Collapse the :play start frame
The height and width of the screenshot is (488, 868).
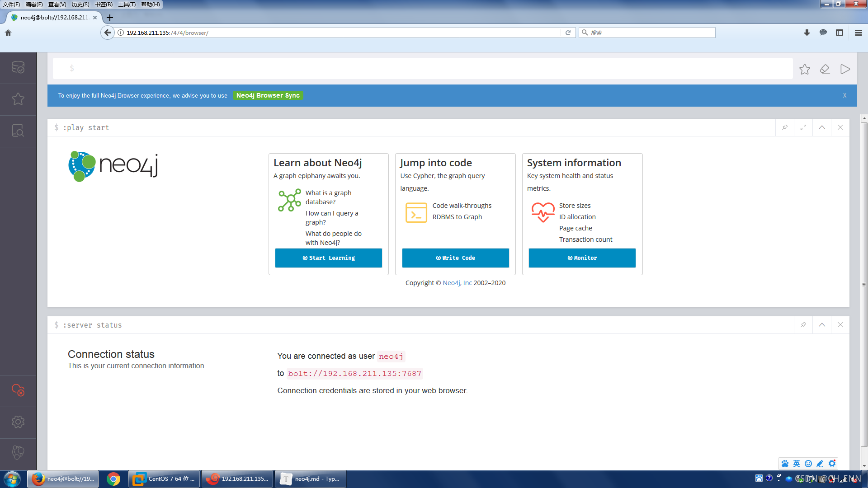click(x=822, y=127)
